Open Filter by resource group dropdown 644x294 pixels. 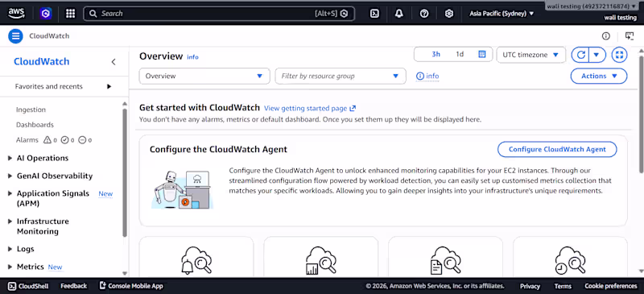click(341, 76)
